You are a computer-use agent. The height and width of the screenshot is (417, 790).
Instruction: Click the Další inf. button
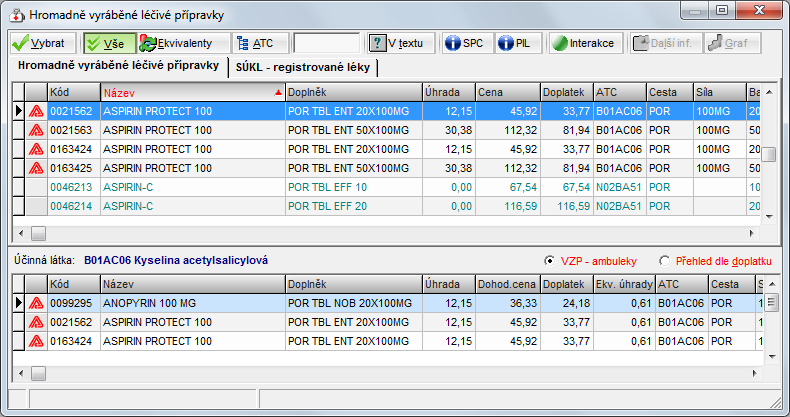coord(666,43)
